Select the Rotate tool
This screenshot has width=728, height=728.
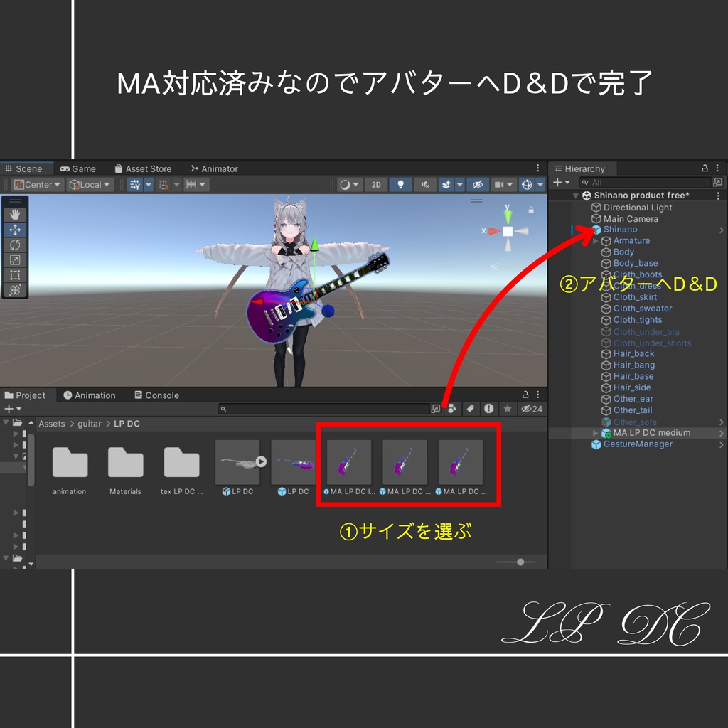click(16, 245)
